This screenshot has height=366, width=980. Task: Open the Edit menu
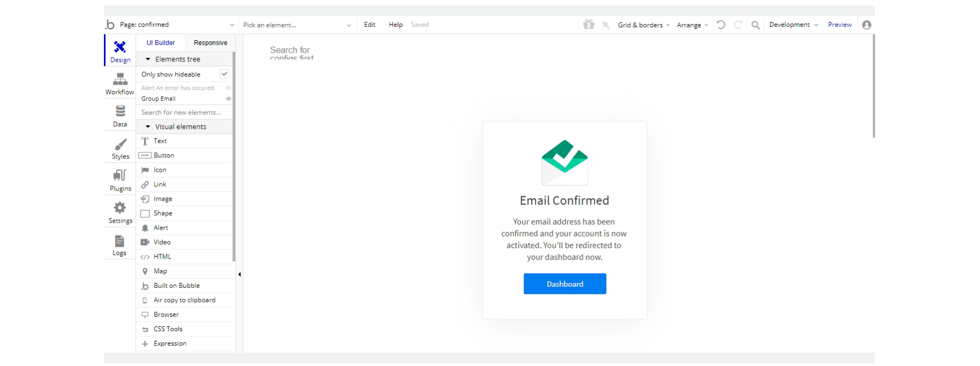[370, 25]
